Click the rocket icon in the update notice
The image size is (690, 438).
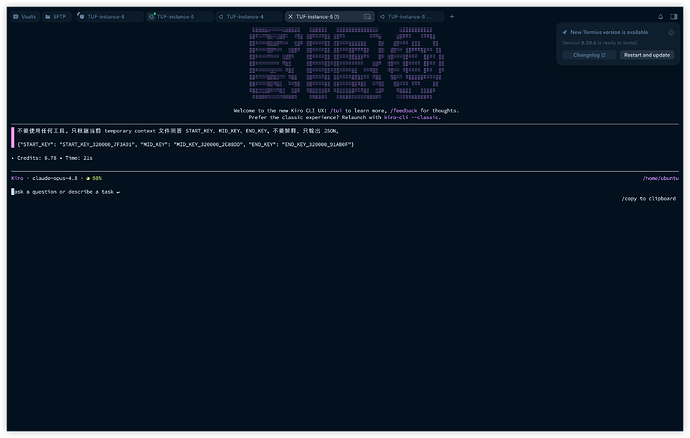click(565, 32)
